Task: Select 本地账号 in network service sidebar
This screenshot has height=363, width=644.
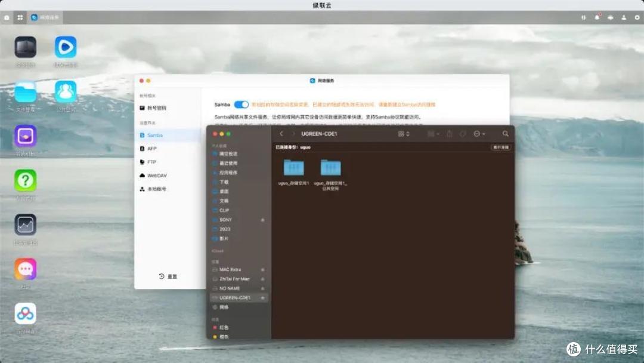Action: (x=168, y=189)
